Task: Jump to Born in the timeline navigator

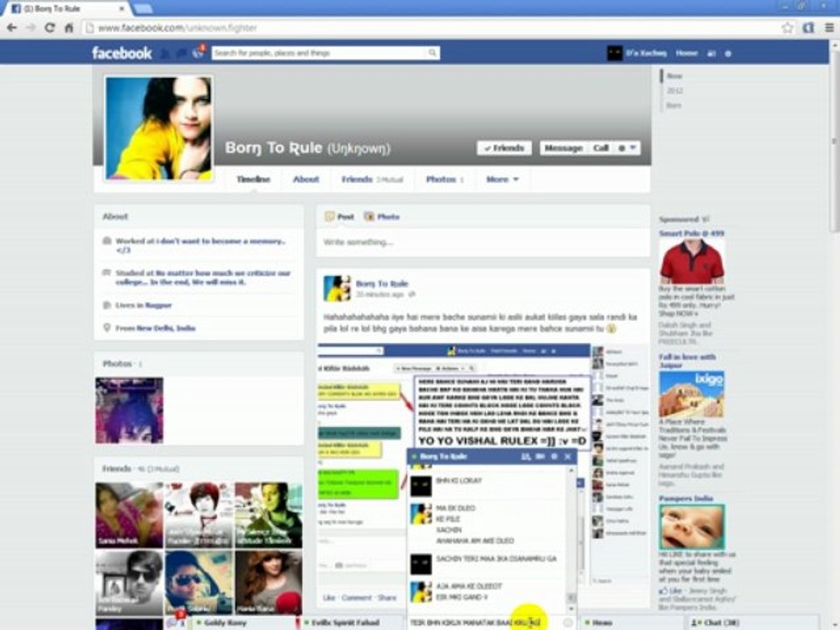Action: 674,106
